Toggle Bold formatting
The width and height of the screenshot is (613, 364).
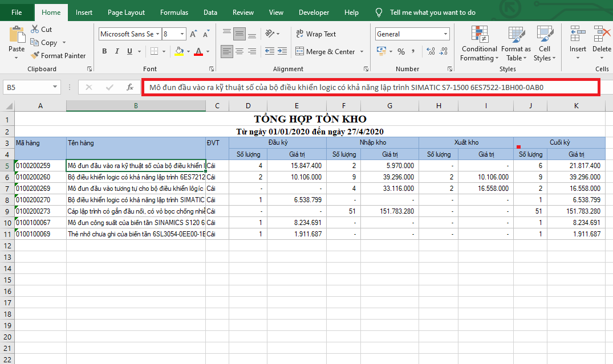coord(104,52)
